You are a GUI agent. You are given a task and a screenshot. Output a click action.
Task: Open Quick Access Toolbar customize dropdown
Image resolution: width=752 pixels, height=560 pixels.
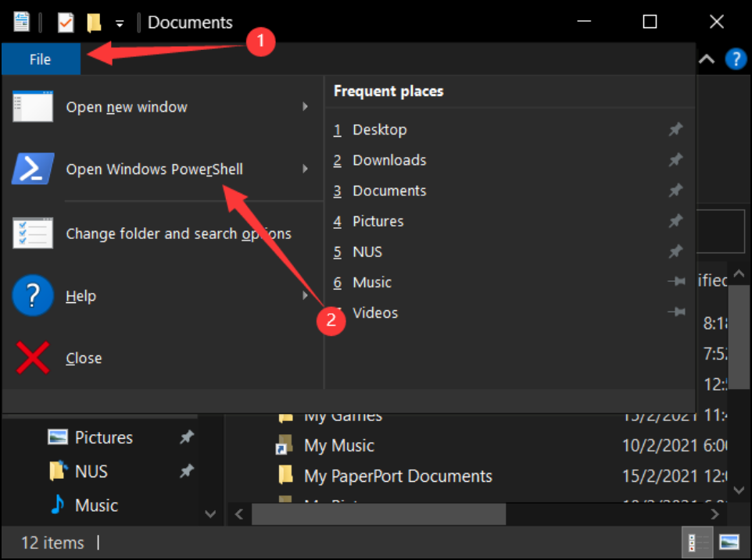(x=120, y=23)
